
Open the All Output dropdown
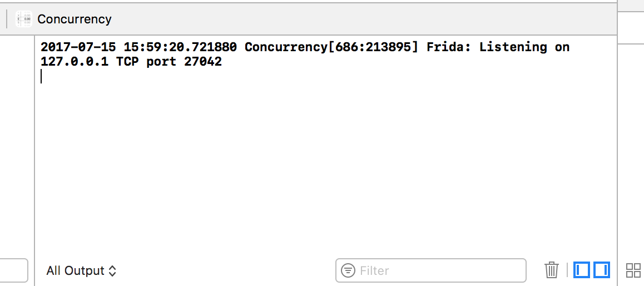[81, 271]
